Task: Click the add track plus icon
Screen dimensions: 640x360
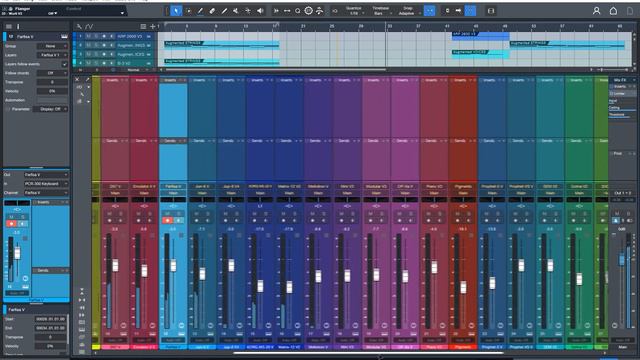Action: coord(153,27)
